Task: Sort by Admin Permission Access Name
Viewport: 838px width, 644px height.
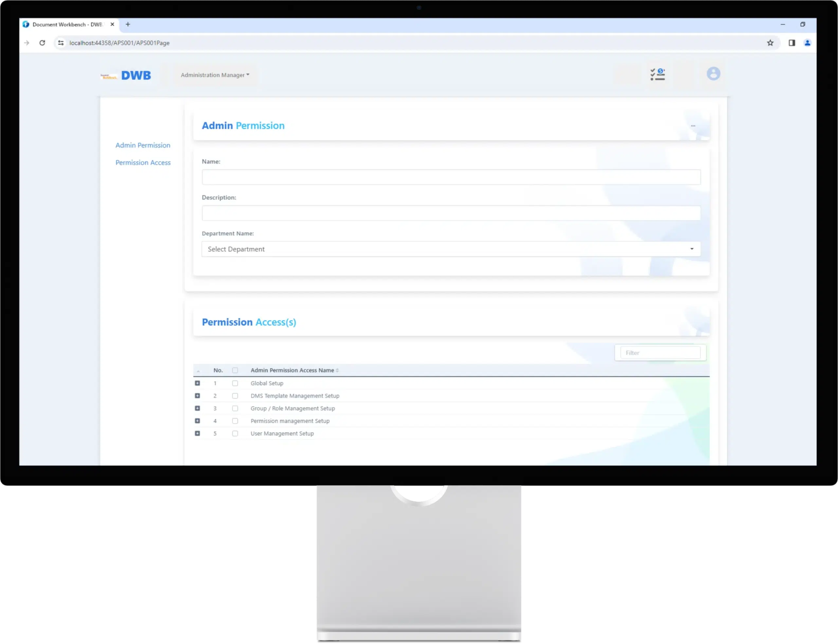Action: [x=294, y=370]
